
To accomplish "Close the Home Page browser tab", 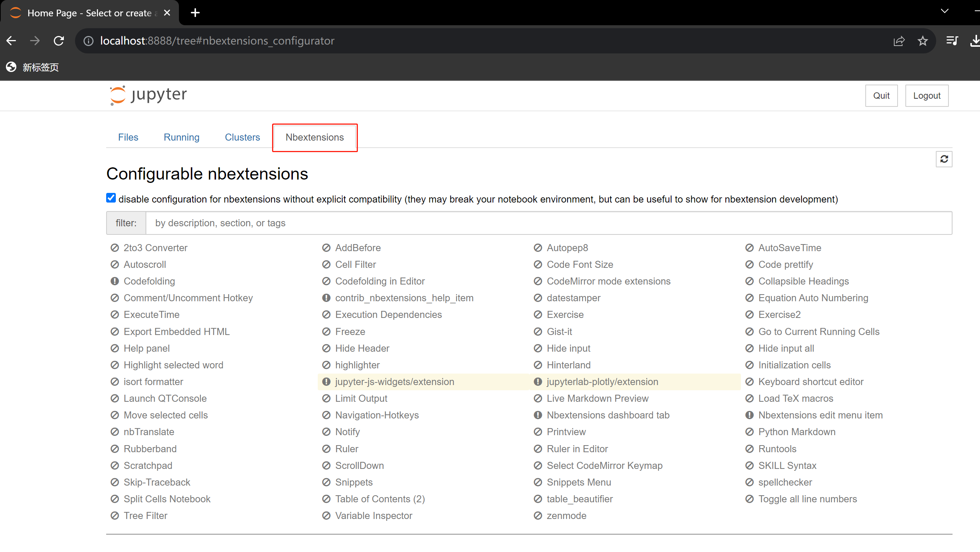I will click(167, 13).
